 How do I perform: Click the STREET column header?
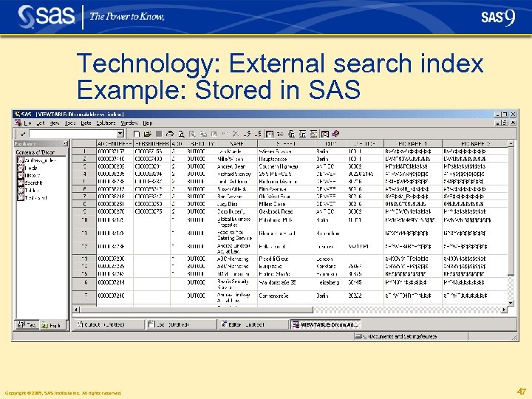tap(286, 143)
